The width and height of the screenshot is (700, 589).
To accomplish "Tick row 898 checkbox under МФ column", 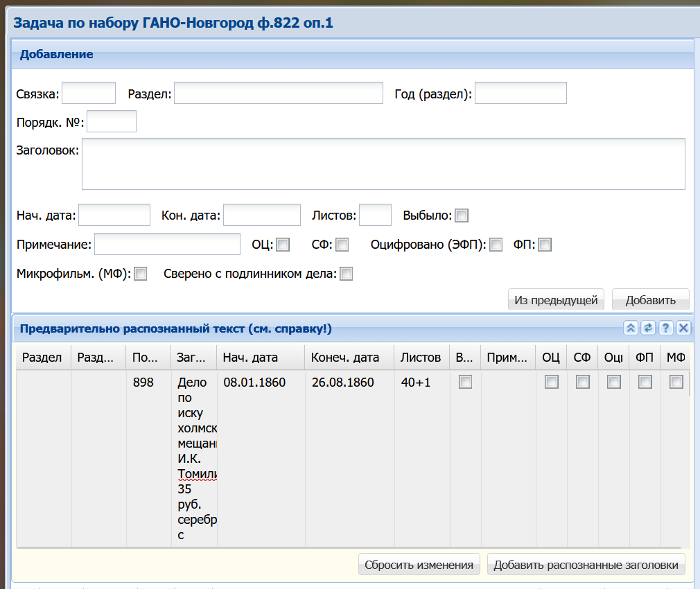I will 676,382.
